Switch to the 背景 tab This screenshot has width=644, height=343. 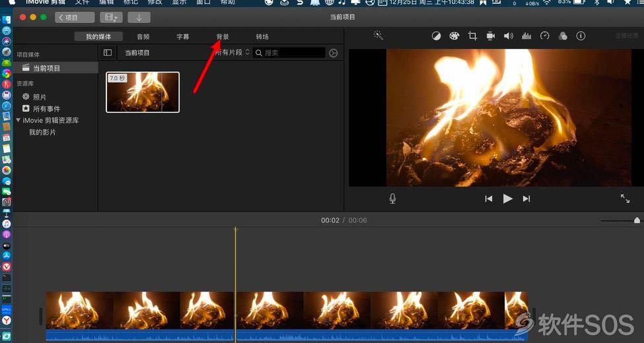click(223, 36)
